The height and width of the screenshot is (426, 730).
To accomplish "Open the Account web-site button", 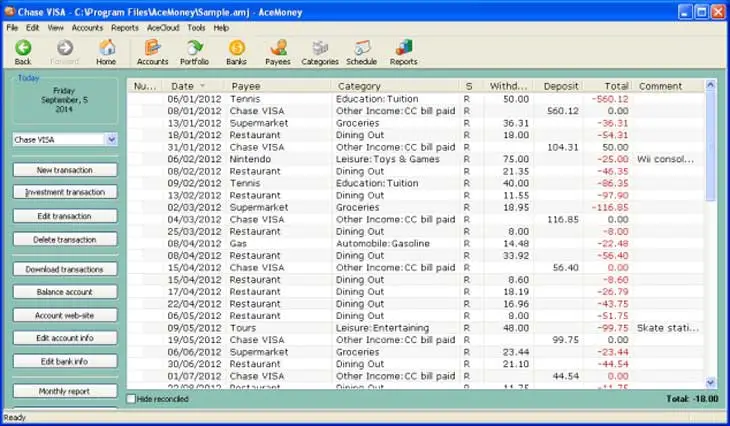I will tap(65, 315).
